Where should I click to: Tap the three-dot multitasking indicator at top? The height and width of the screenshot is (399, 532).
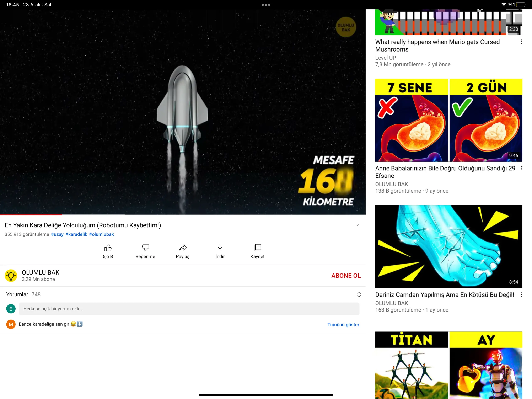266,5
